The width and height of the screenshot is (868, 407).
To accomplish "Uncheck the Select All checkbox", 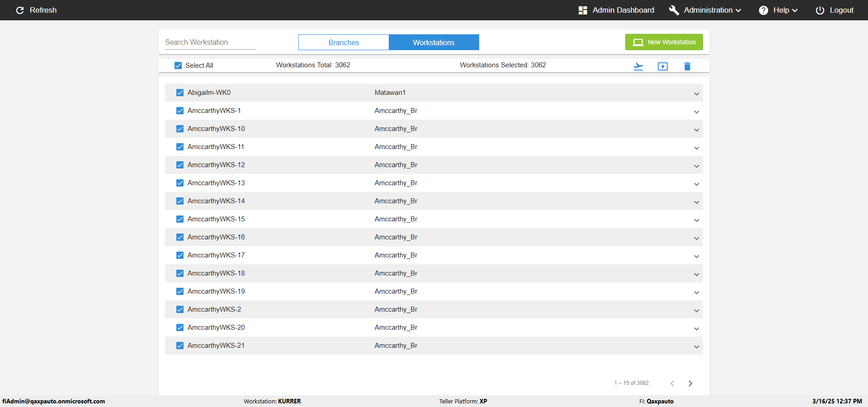I will [x=178, y=65].
